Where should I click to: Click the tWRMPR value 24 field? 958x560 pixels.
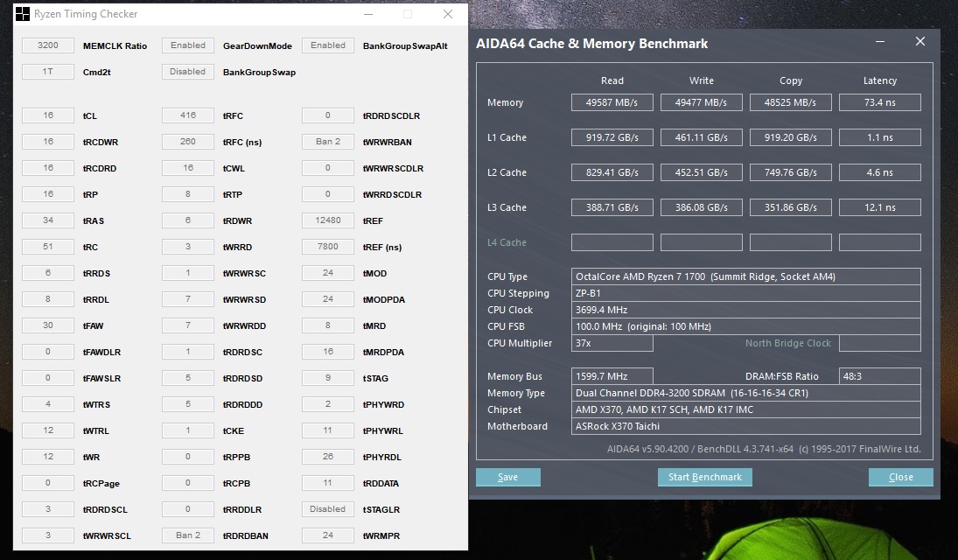328,535
